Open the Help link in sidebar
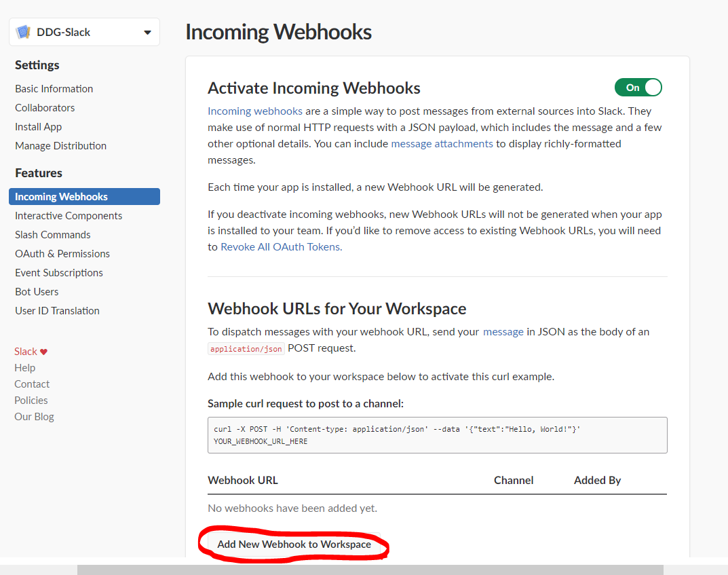The image size is (728, 575). (x=24, y=368)
